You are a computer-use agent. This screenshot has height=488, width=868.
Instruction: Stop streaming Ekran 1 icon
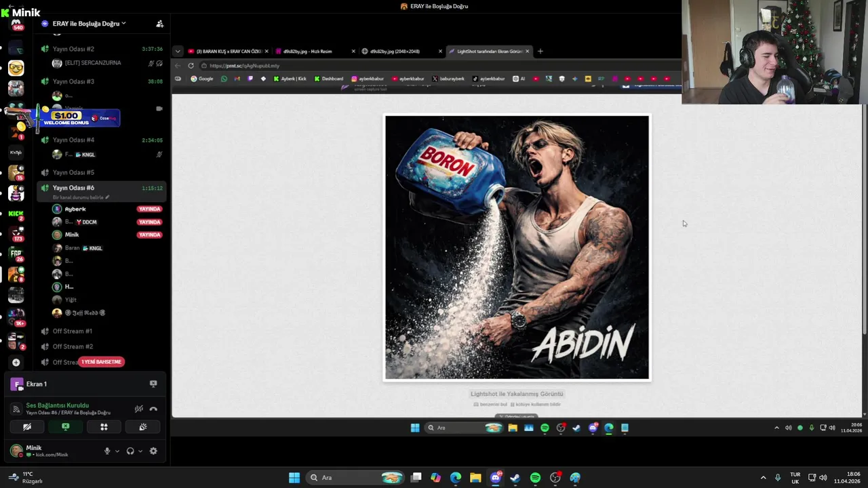click(153, 384)
